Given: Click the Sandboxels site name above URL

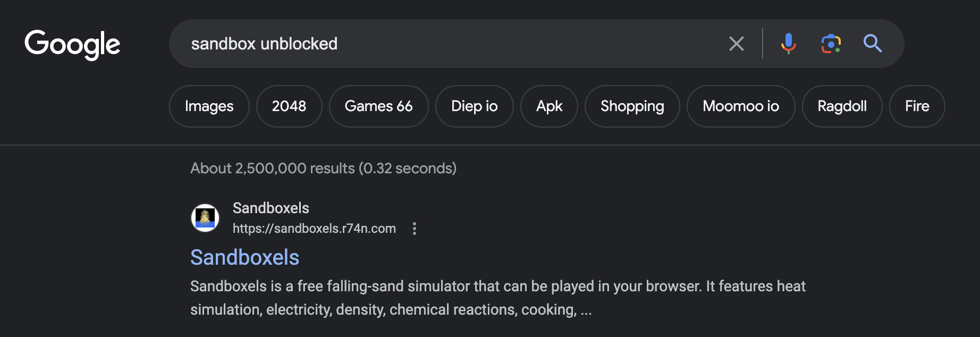Looking at the screenshot, I should (x=271, y=208).
